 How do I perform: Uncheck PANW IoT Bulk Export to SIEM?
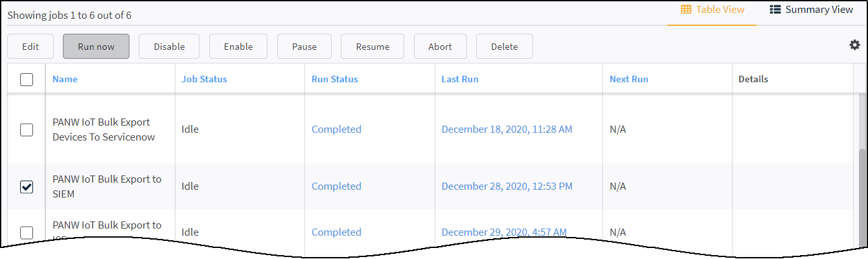pyautogui.click(x=27, y=186)
